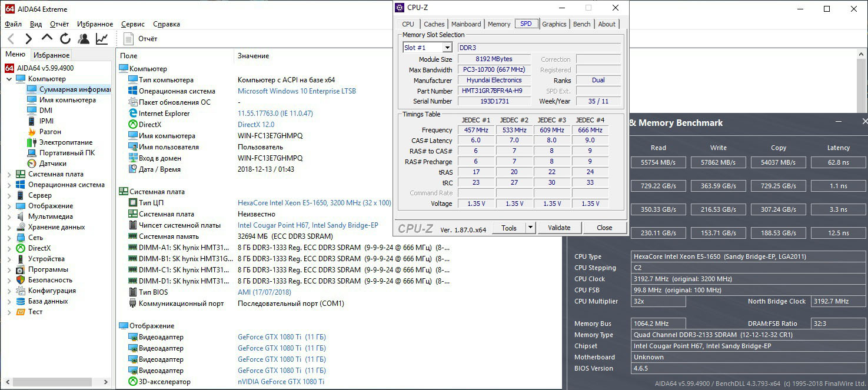Open the graph chart icon in the toolbar
This screenshot has height=390, width=868.
pyautogui.click(x=102, y=39)
